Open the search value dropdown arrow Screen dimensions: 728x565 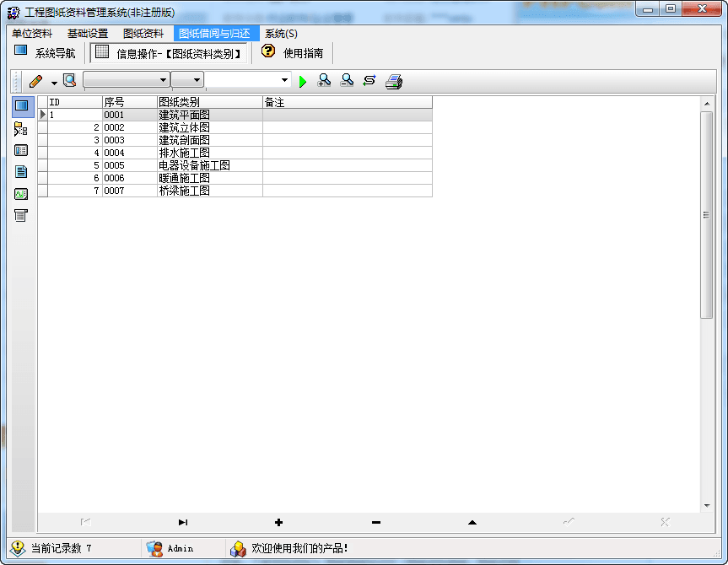click(x=284, y=80)
